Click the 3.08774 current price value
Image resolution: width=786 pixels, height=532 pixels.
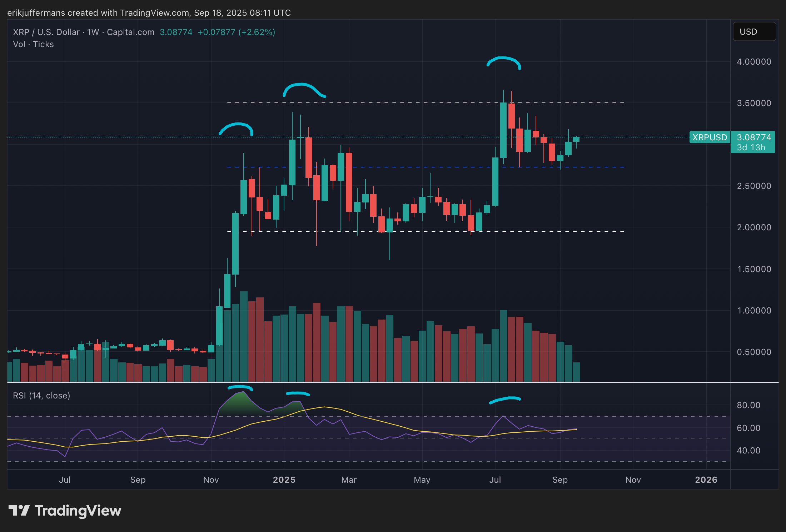(x=754, y=137)
